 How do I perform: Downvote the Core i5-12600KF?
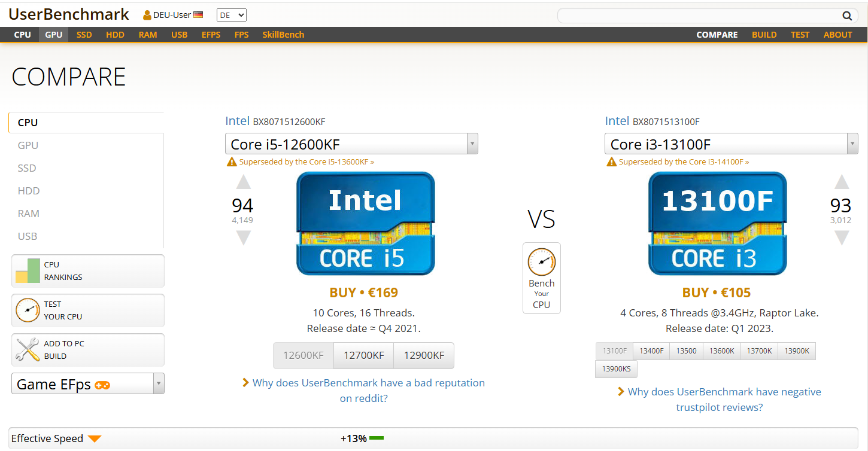point(243,238)
